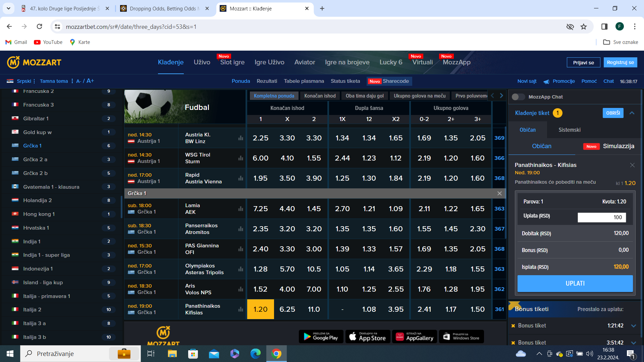Viewport: 644px width, 362px height.
Task: Click the Mozzart logo in header
Action: click(x=34, y=62)
